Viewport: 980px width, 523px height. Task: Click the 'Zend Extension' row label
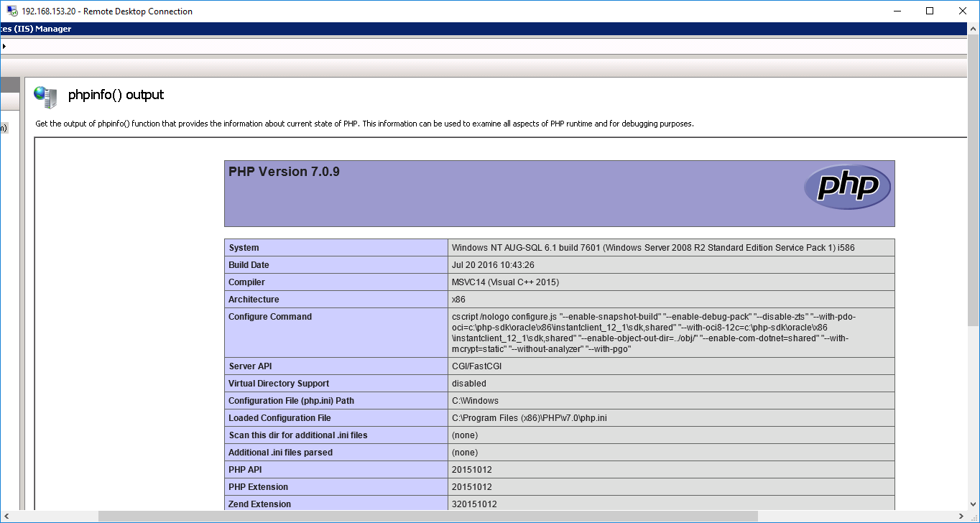pyautogui.click(x=260, y=504)
